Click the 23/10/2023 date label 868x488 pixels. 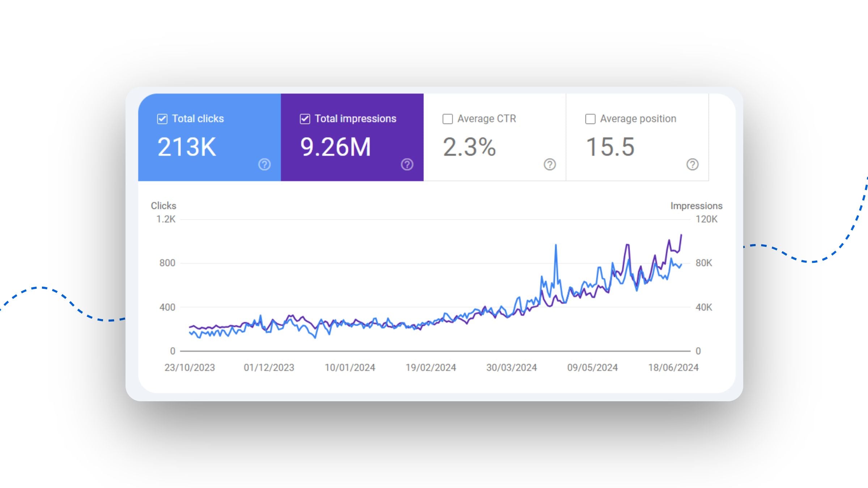[190, 368]
